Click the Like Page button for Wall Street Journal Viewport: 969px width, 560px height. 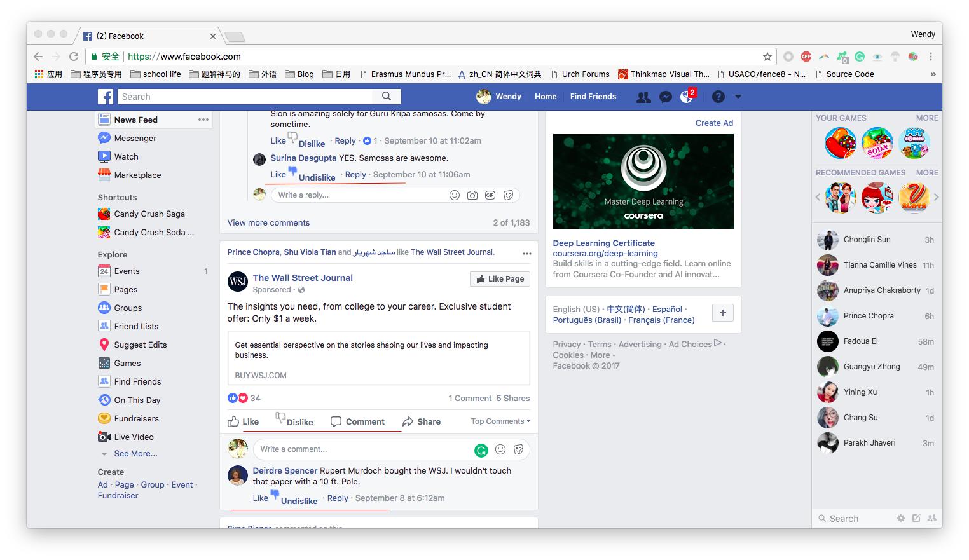(500, 279)
